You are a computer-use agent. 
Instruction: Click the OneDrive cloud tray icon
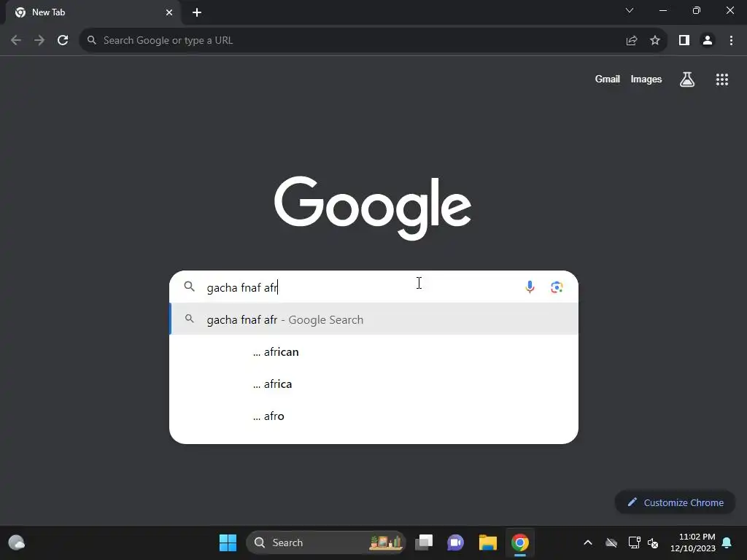pyautogui.click(x=611, y=542)
